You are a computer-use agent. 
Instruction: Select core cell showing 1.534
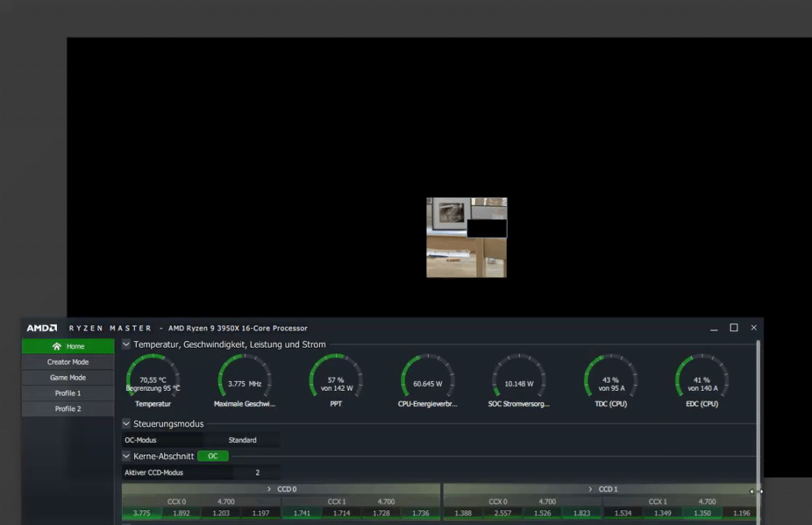tap(623, 513)
